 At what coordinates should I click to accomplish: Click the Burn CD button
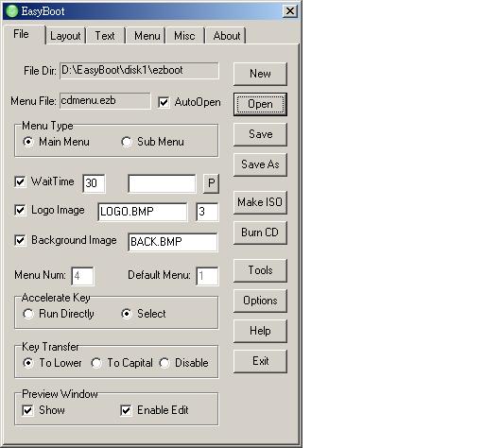260,233
